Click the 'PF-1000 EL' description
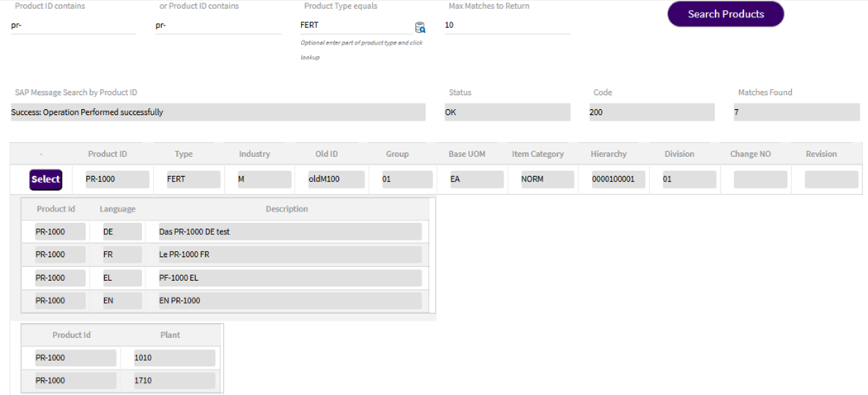 point(289,278)
